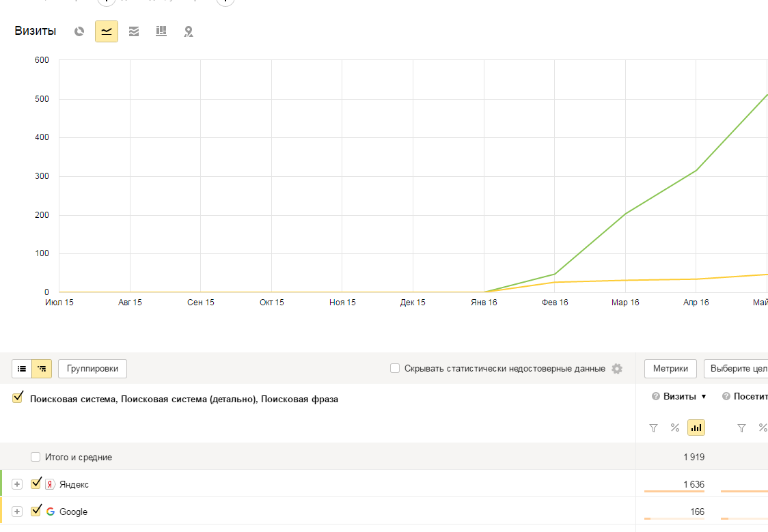This screenshot has width=768, height=532.
Task: Open the Метрики button
Action: point(670,369)
